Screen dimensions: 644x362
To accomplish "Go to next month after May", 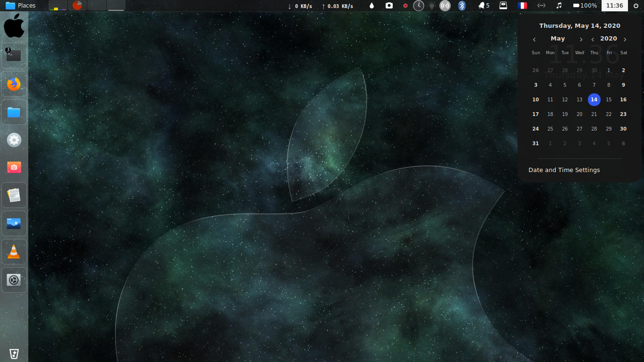I will pyautogui.click(x=581, y=40).
